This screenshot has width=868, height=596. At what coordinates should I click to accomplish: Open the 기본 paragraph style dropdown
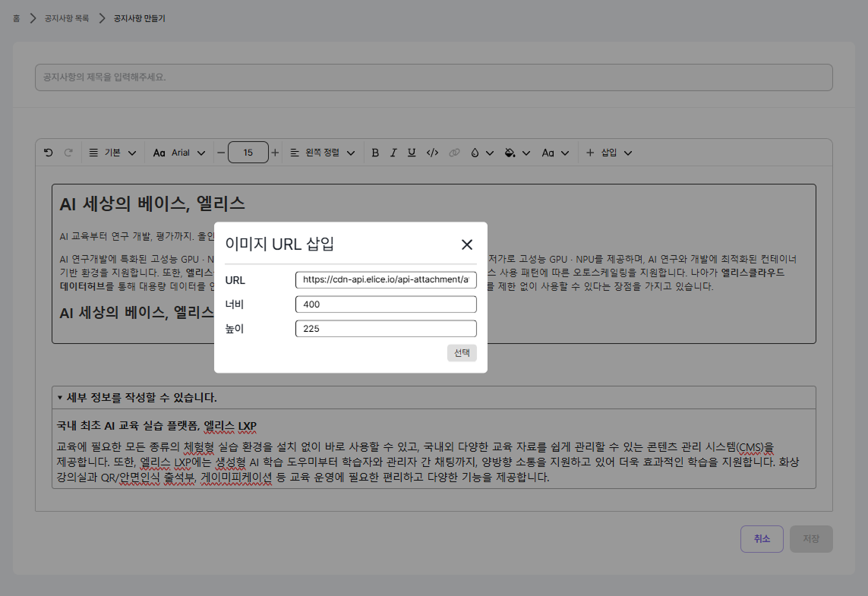pos(113,153)
